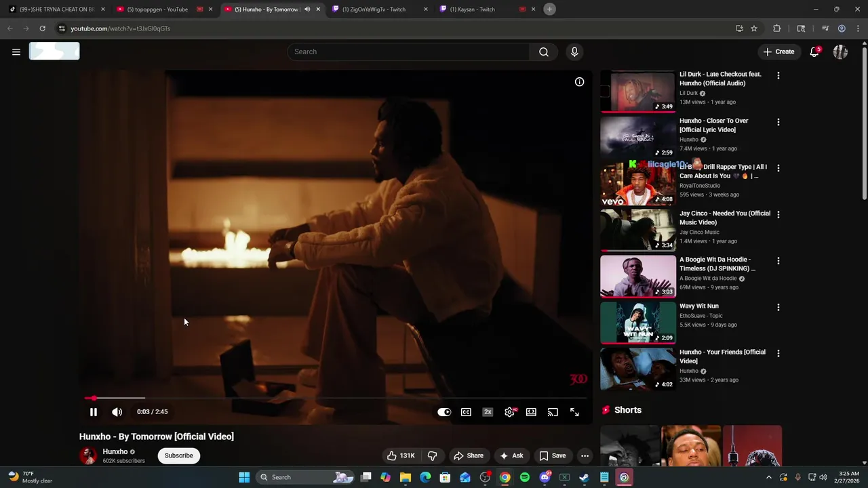The height and width of the screenshot is (488, 868).
Task: Mute the video volume icon
Action: pos(117,411)
